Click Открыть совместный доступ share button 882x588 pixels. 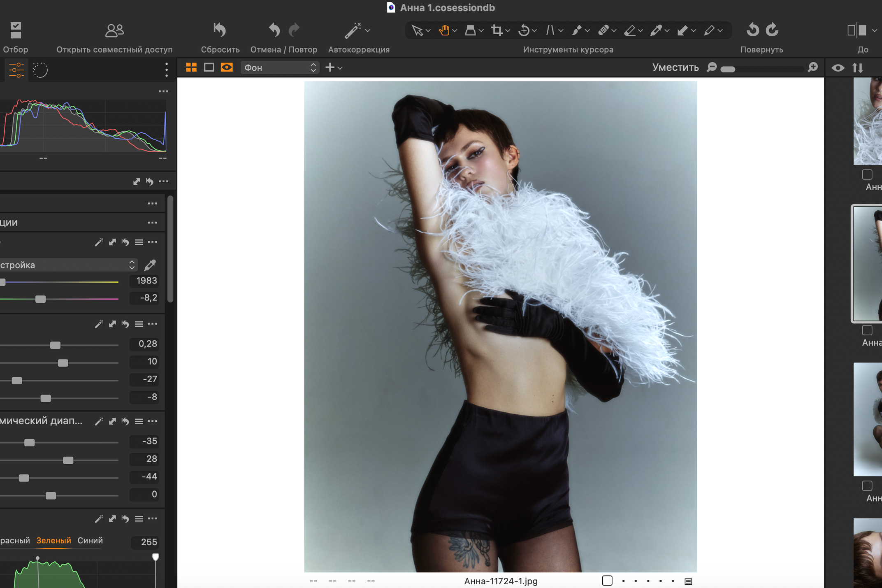(x=114, y=30)
